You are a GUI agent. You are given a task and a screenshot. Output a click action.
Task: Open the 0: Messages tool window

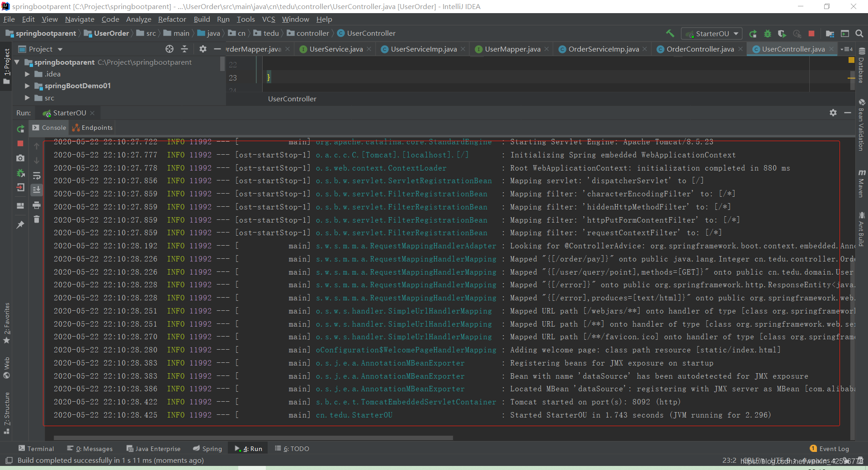90,448
